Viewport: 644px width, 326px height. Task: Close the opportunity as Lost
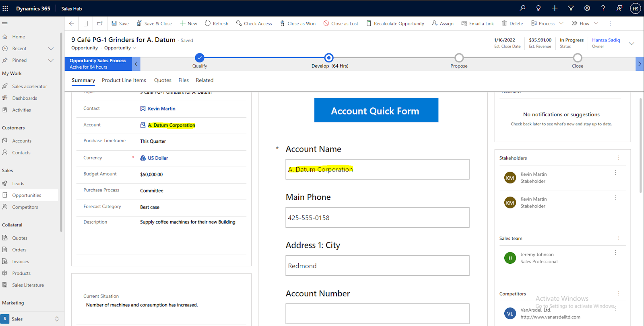[341, 23]
